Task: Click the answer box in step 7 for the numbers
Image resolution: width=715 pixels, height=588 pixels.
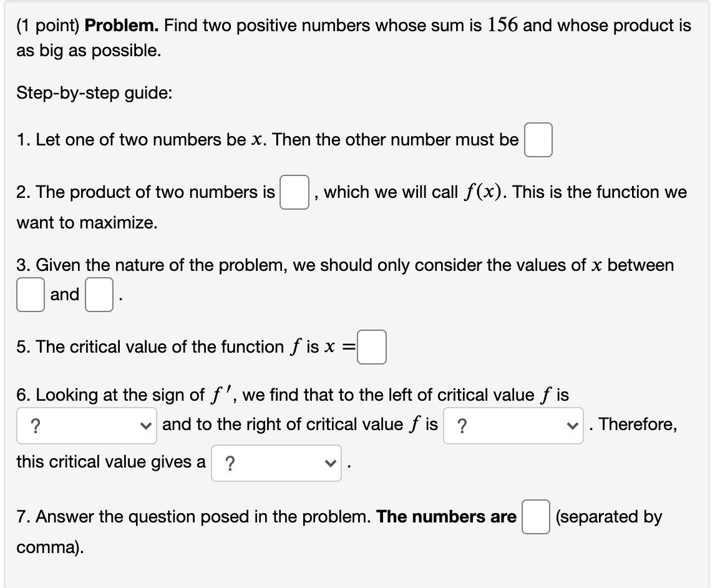Action: 535,517
